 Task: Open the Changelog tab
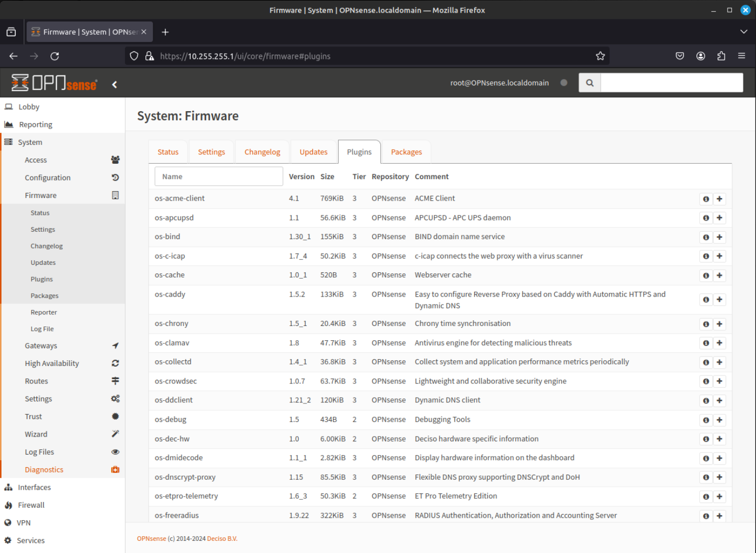click(262, 152)
